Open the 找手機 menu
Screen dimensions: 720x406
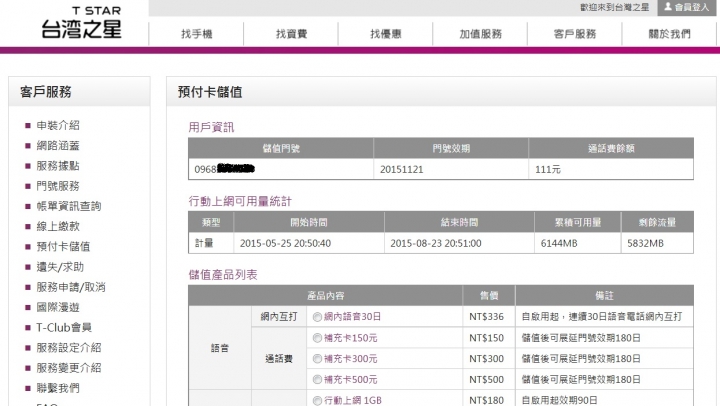(x=197, y=34)
